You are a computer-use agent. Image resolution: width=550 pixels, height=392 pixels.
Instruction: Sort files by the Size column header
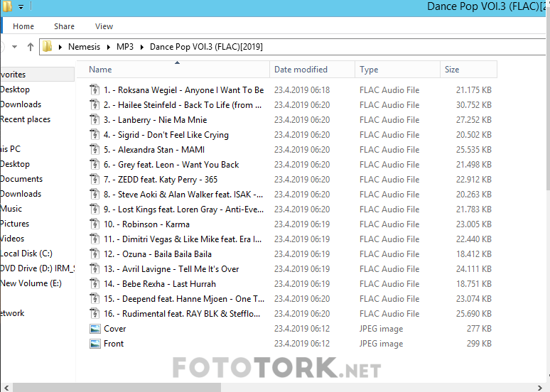(468, 70)
